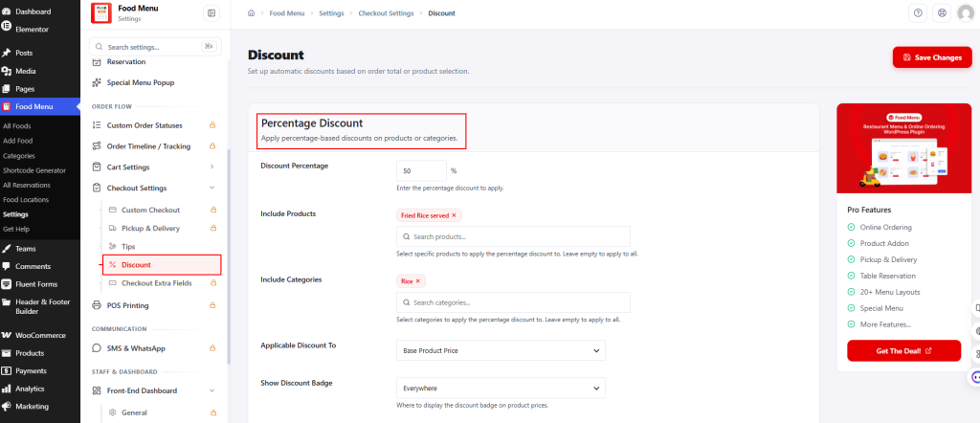Click the lock icon beside Pickup & Delivery
Screen dimensions: 980x423
click(x=212, y=228)
